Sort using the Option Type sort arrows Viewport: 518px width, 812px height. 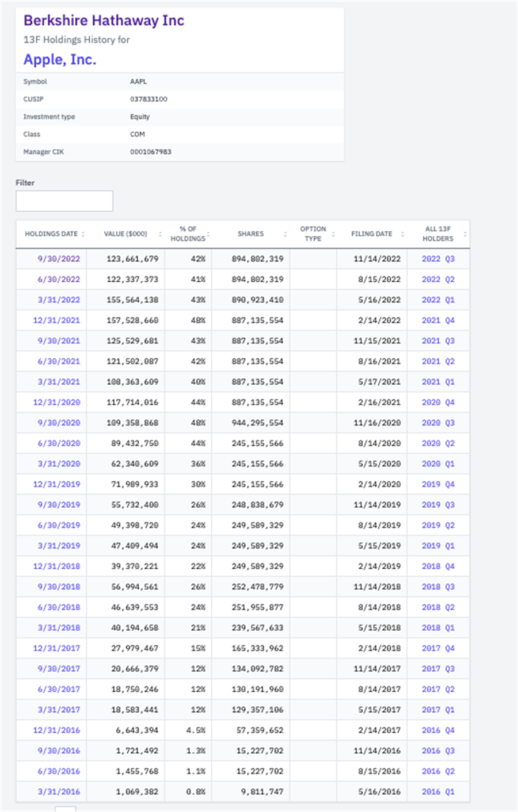pos(333,234)
